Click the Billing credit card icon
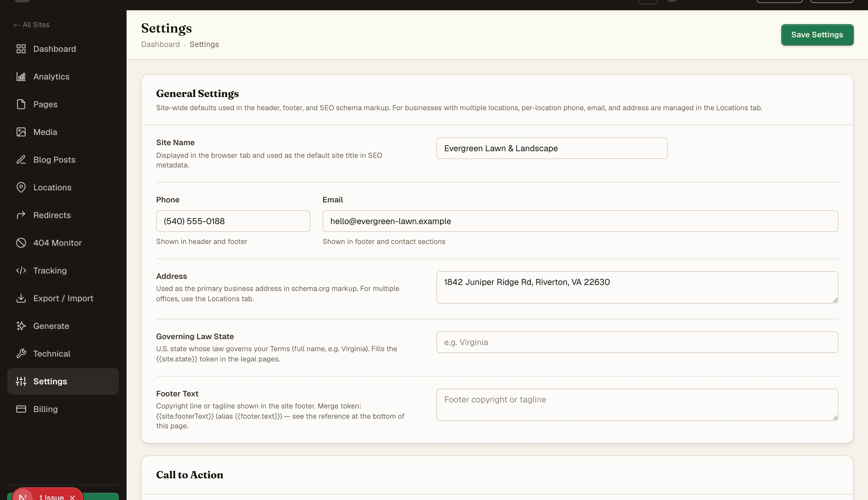Screen dimensions: 868x500 [21, 409]
